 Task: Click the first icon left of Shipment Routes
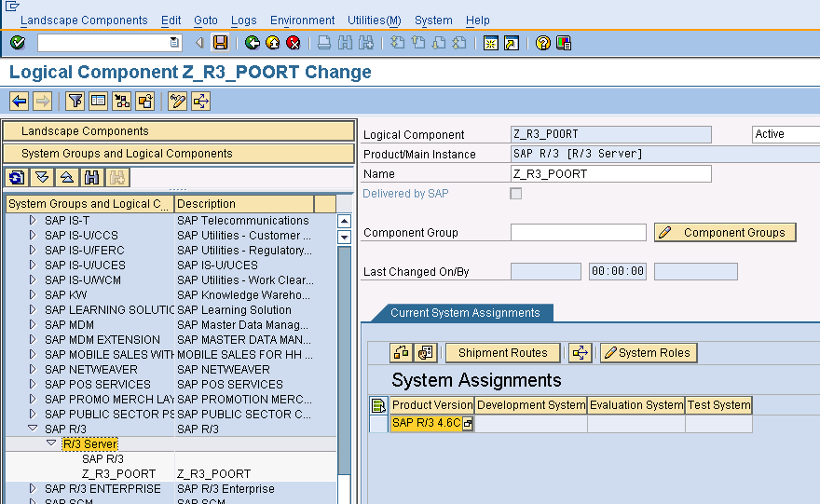click(x=401, y=352)
